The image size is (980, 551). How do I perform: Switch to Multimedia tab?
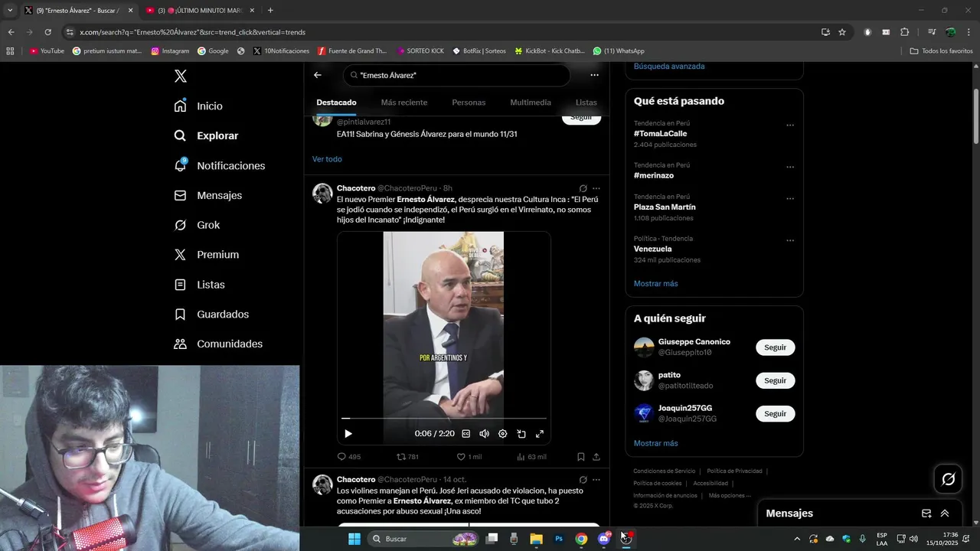coord(531,103)
